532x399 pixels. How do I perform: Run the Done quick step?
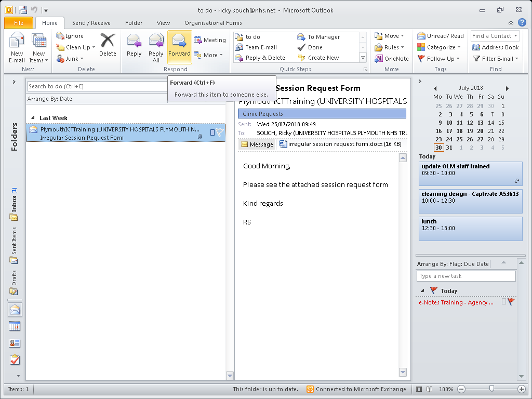[x=310, y=47]
